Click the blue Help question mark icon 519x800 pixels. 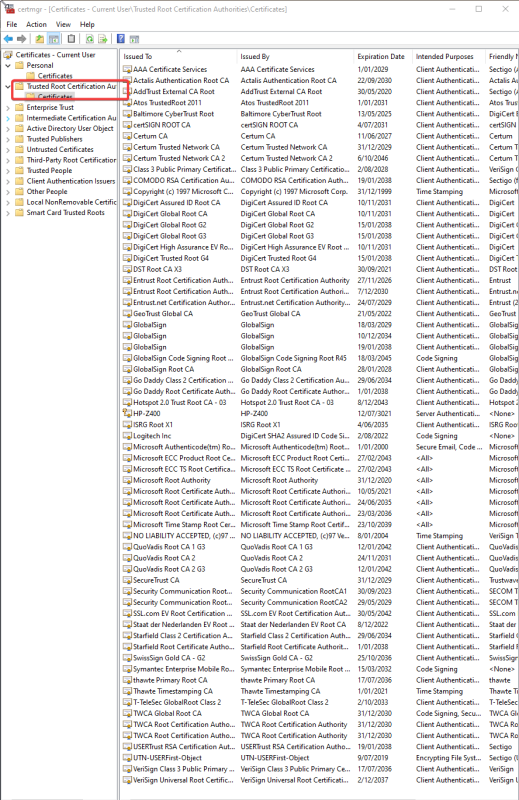click(120, 39)
